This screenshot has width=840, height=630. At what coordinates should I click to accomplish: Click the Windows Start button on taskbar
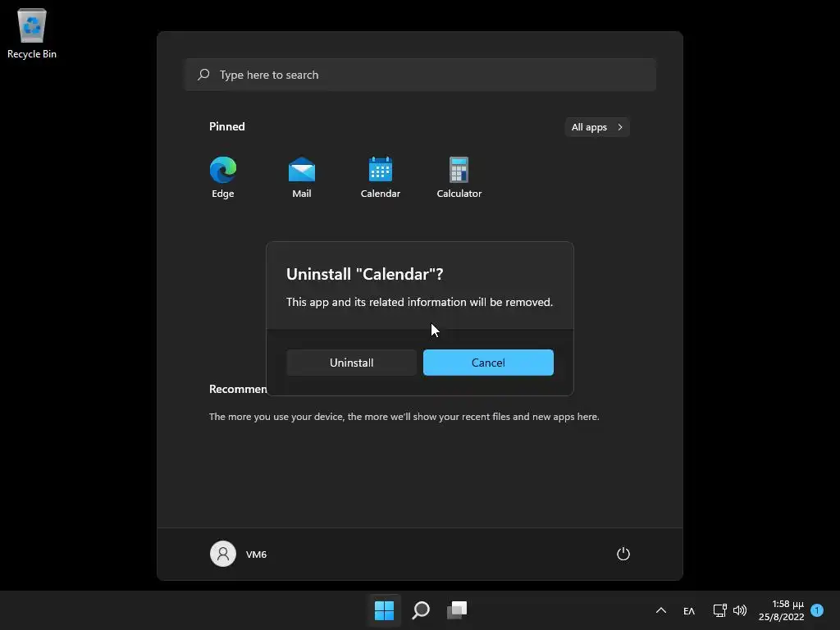(384, 610)
